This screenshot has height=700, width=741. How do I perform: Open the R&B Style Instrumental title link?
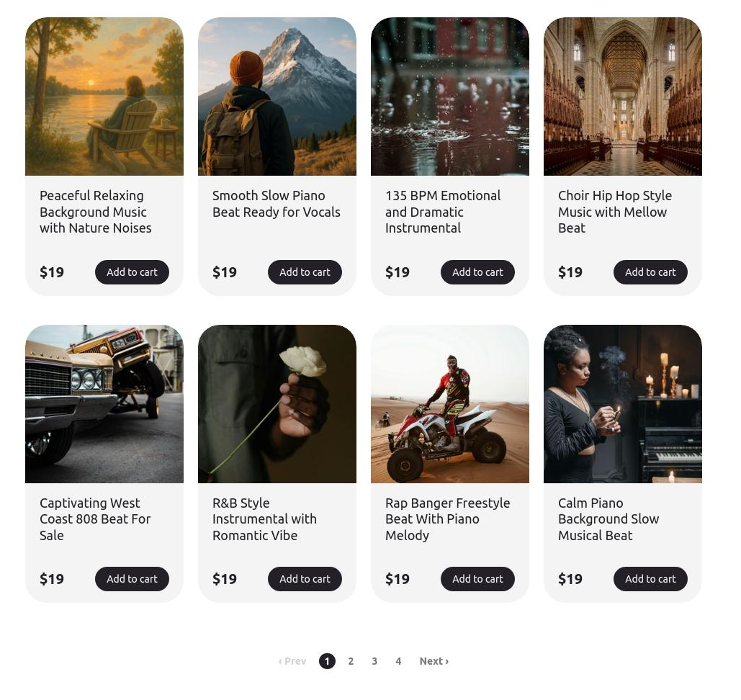[x=264, y=519]
